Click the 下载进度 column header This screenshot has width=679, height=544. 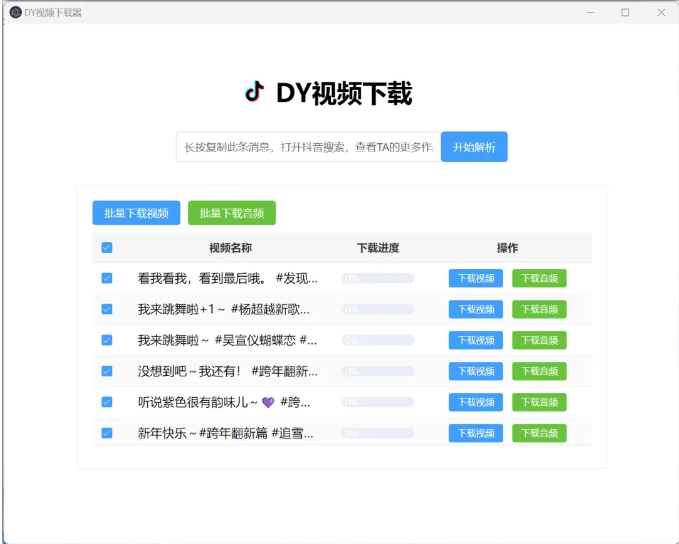(x=378, y=248)
